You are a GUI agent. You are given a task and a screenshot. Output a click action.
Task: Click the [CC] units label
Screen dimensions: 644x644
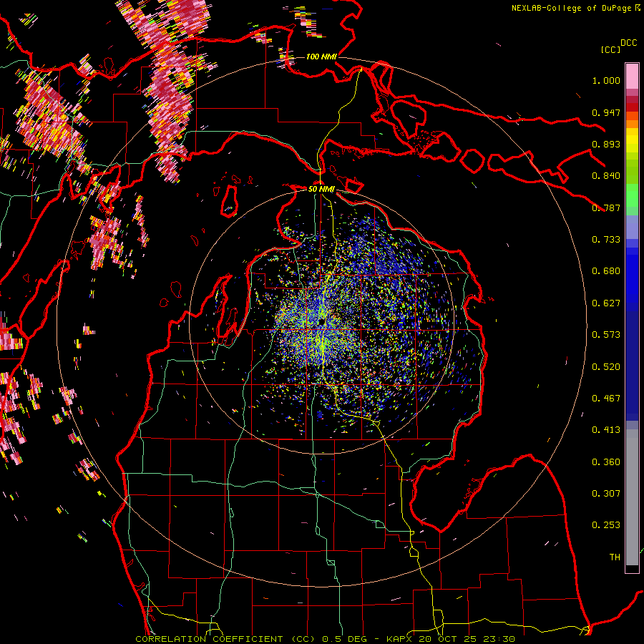[610, 49]
